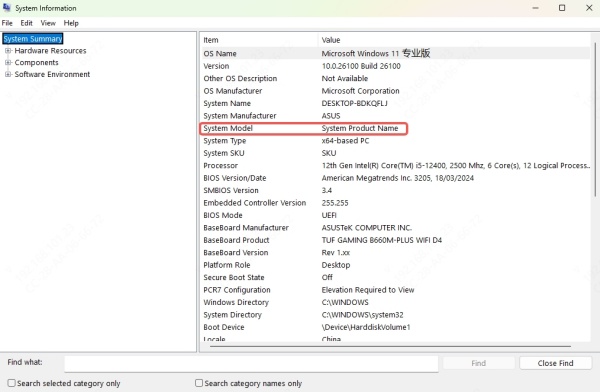The width and height of the screenshot is (600, 392).
Task: Select System Summary in the tree
Action: click(x=33, y=39)
